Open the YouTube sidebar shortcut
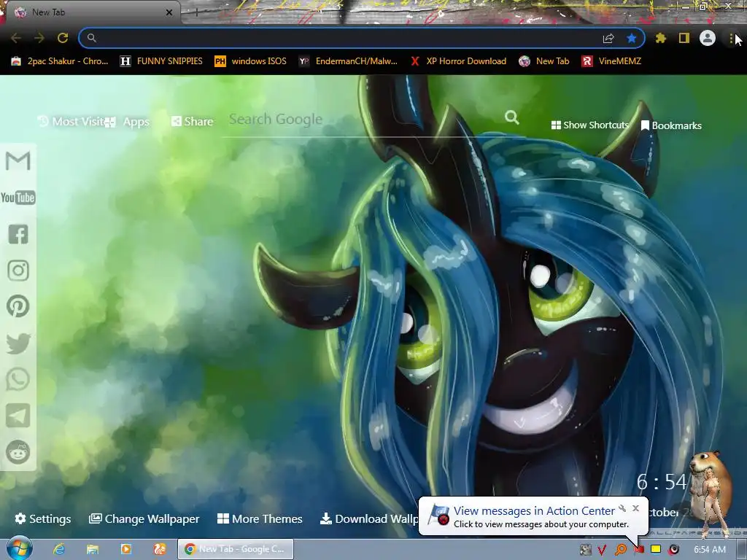This screenshot has width=747, height=560. click(18, 197)
